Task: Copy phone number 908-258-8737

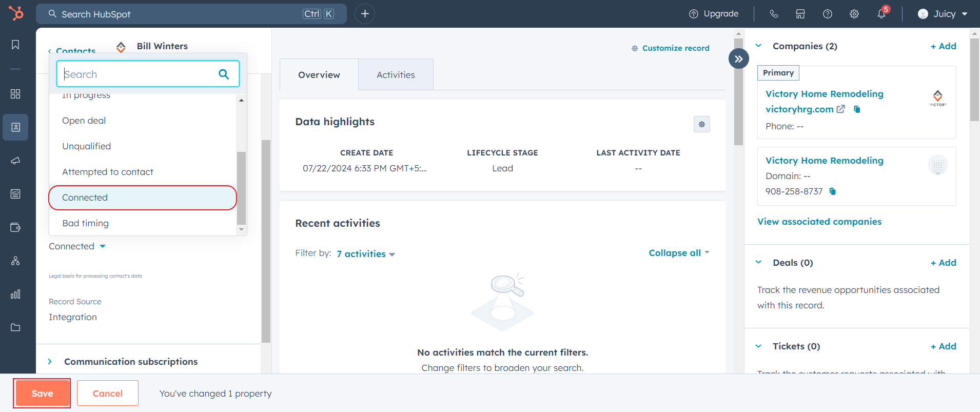Action: click(833, 191)
